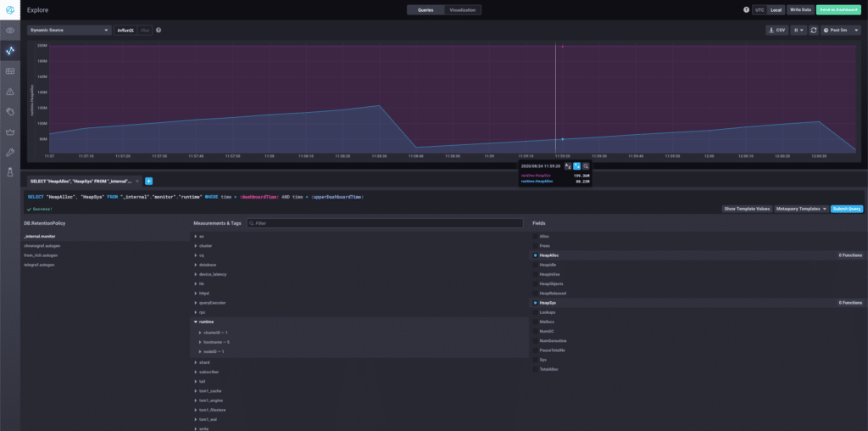Image resolution: width=868 pixels, height=431 pixels.
Task: Click the manual refresh arrows icon
Action: point(813,30)
